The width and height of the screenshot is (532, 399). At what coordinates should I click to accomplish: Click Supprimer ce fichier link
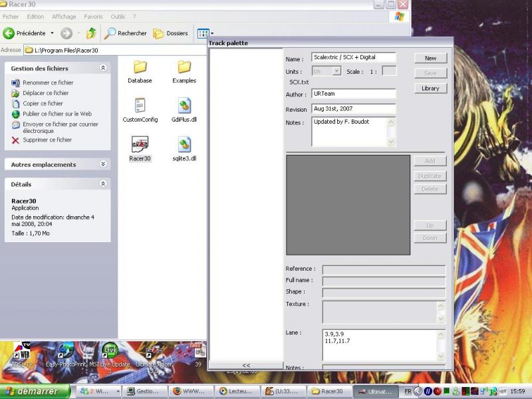point(47,140)
